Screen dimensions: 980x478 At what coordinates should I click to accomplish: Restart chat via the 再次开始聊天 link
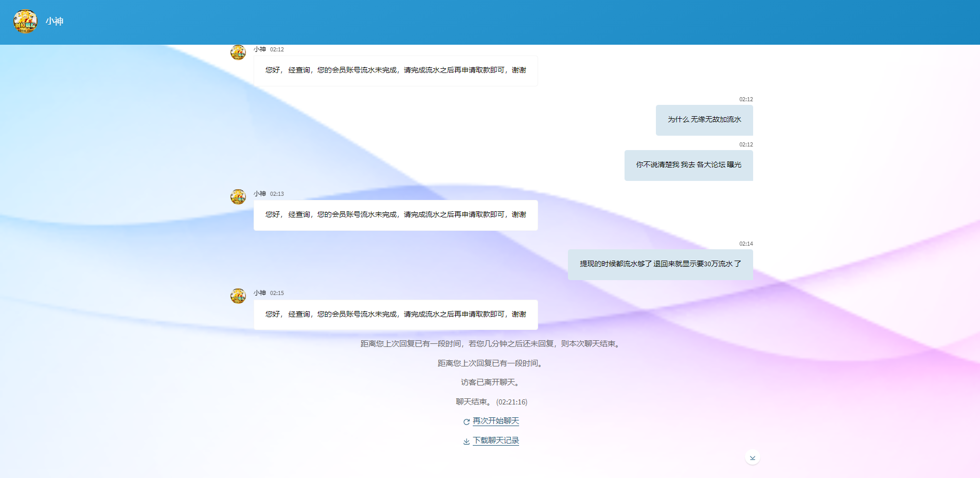496,421
